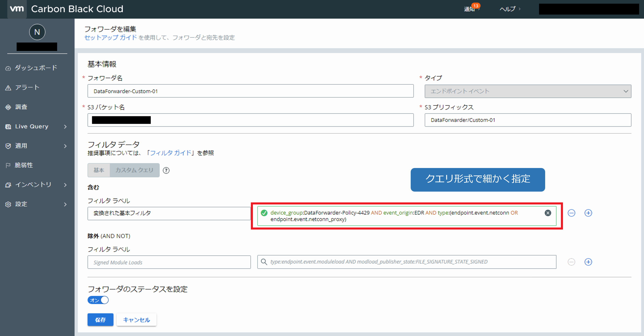Open the ヘルプ menu
The height and width of the screenshot is (336, 644).
point(510,9)
